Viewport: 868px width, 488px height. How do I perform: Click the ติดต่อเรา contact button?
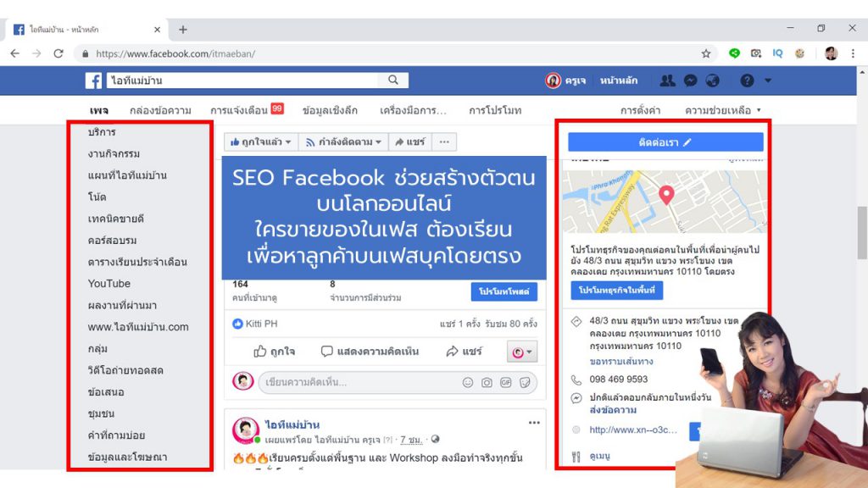point(665,141)
